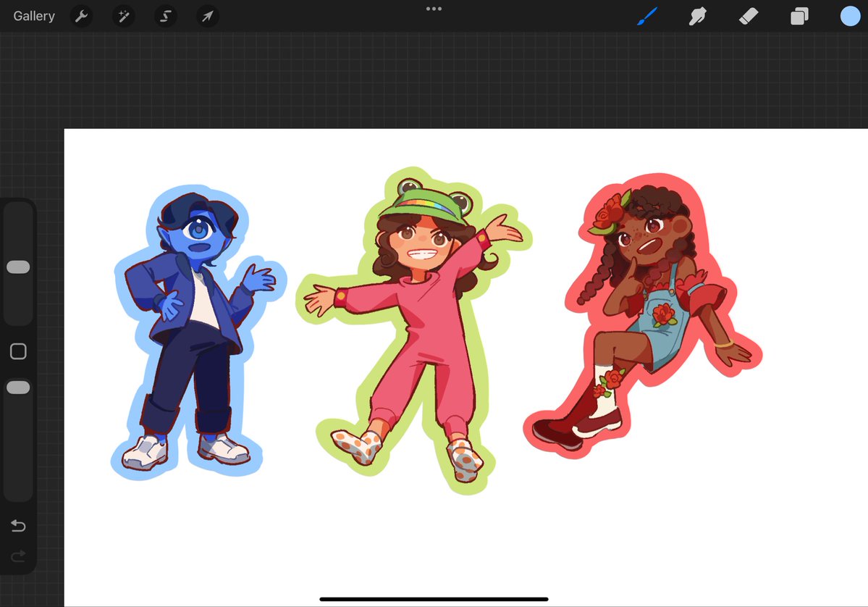This screenshot has width=868, height=607.
Task: Tap the square modify button on sidebar
Action: click(x=18, y=351)
